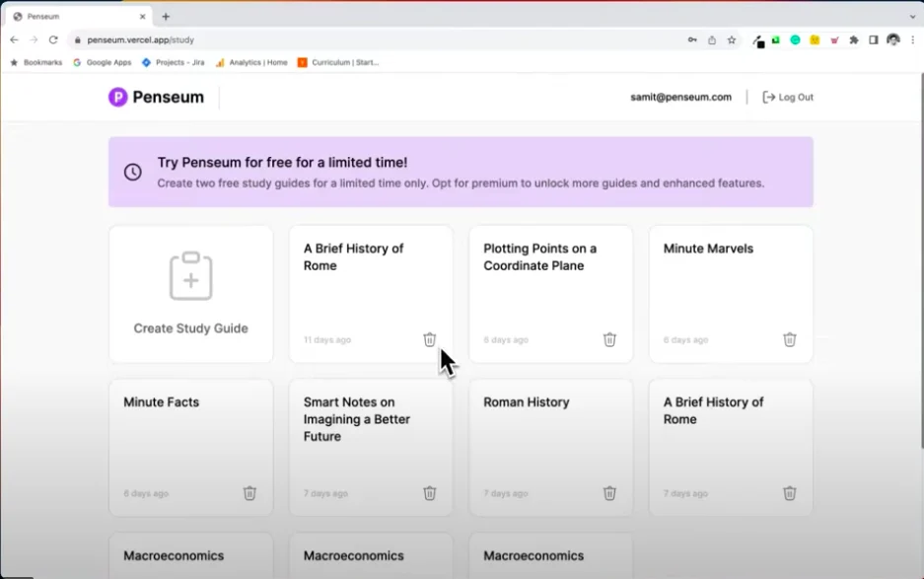Screen dimensions: 924x579
Task: Log out of Penseum account
Action: 788,98
